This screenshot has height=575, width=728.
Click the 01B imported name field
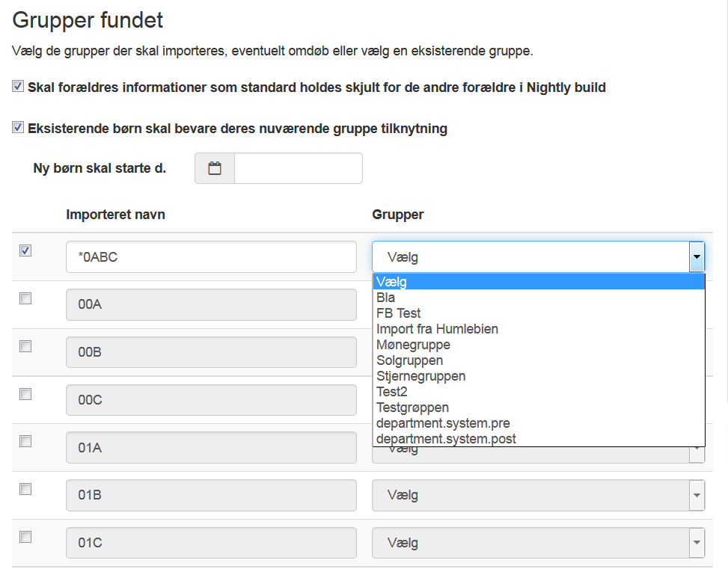click(211, 495)
